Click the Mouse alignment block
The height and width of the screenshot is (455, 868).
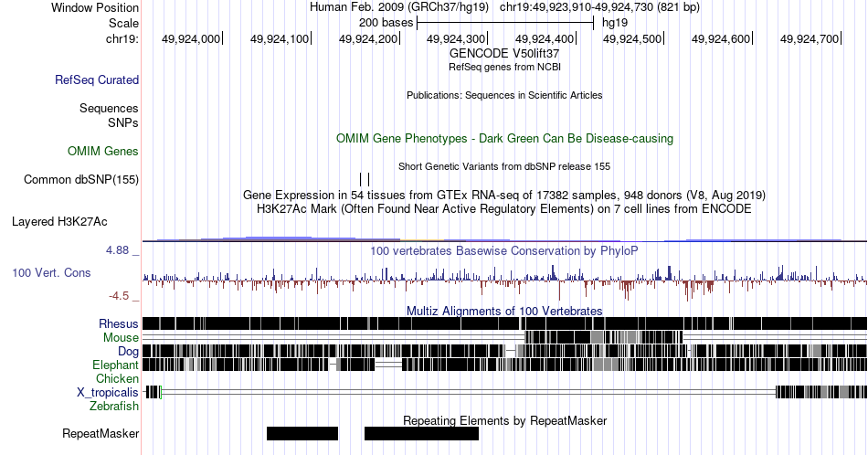[603, 338]
